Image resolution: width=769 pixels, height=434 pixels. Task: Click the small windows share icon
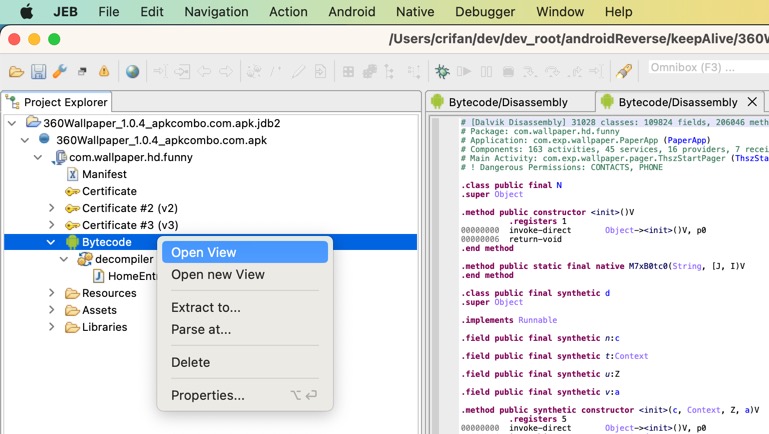coord(82,72)
